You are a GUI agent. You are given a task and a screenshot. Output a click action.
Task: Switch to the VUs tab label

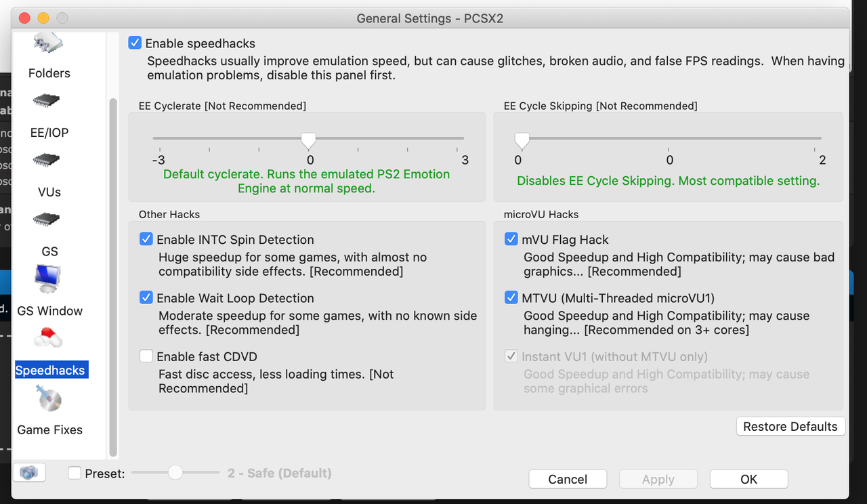tap(49, 192)
